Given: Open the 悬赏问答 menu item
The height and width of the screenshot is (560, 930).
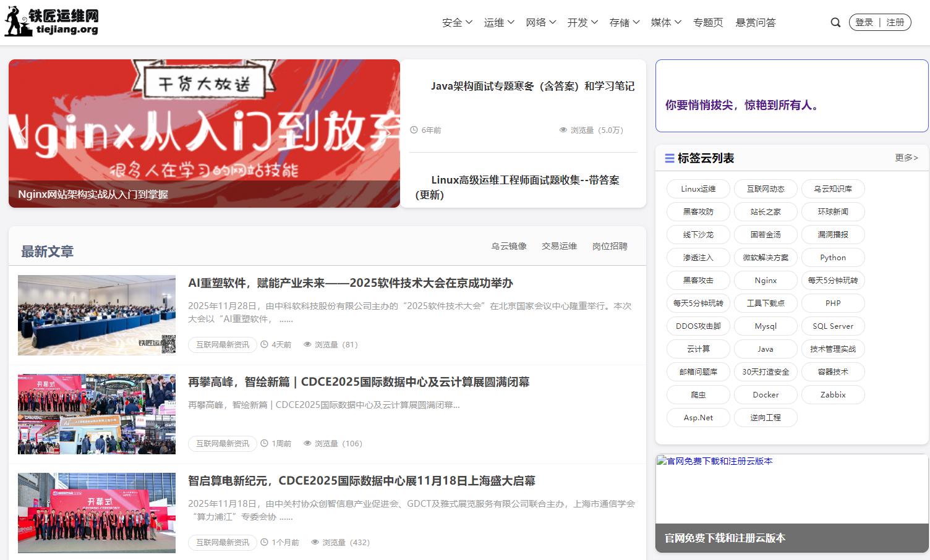Looking at the screenshot, I should [x=756, y=22].
